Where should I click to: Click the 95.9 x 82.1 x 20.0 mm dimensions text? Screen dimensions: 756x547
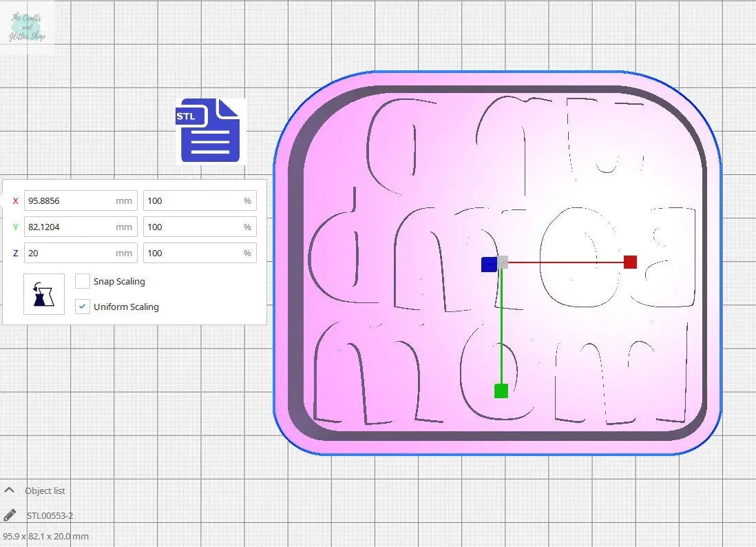(45, 536)
